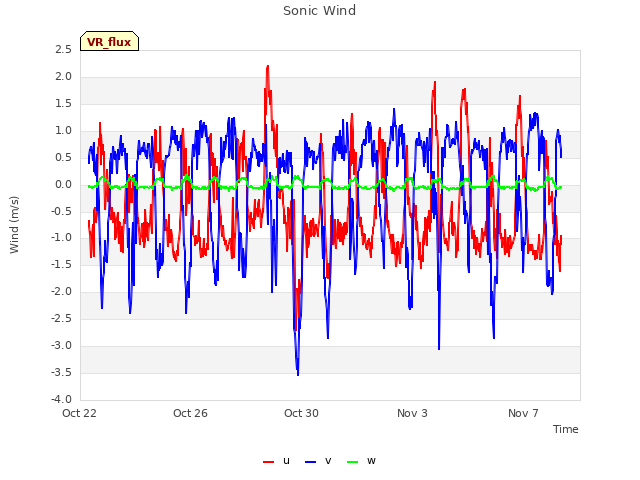Toggle the u series legend entry
This screenshot has width=640, height=480.
pyautogui.click(x=277, y=461)
